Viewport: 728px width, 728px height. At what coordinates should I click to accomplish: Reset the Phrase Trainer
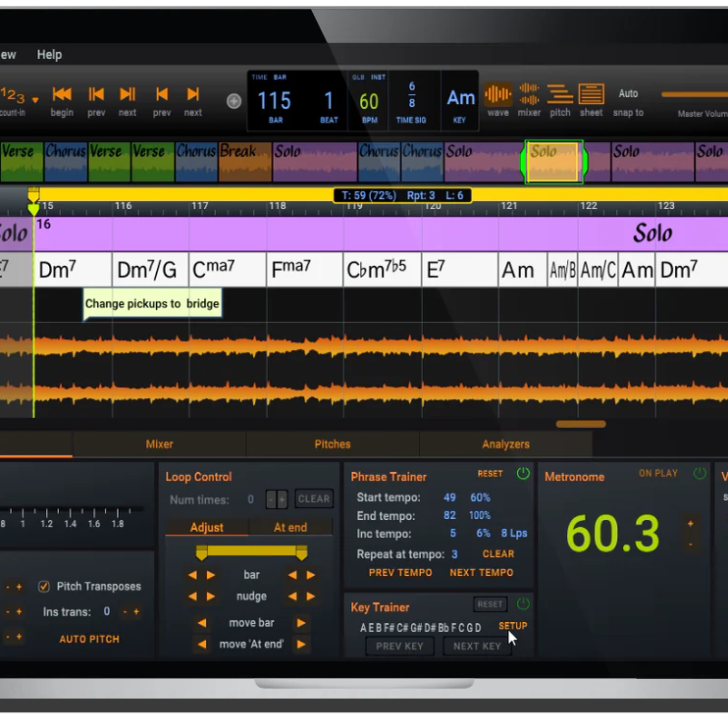pos(490,474)
